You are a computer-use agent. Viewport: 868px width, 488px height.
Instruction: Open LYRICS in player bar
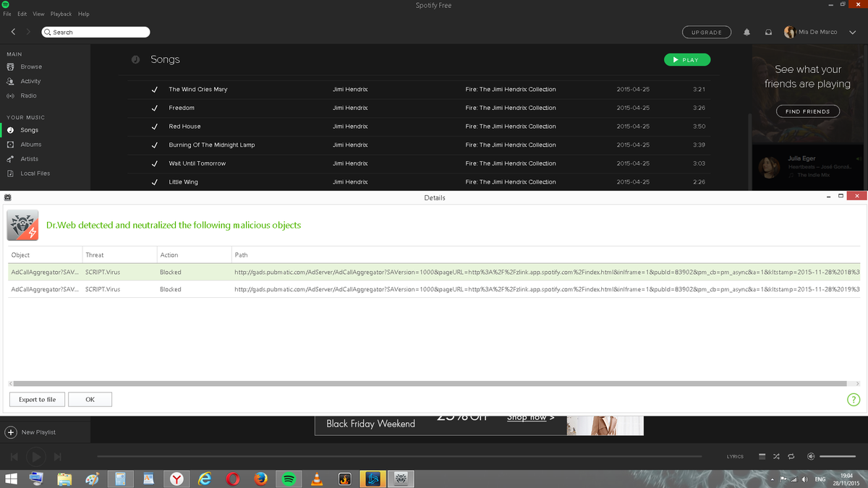[735, 457]
